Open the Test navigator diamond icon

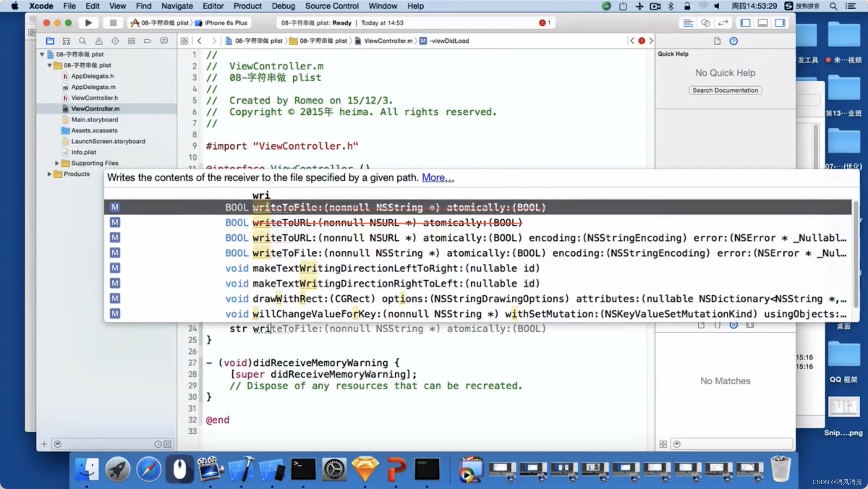tap(115, 41)
